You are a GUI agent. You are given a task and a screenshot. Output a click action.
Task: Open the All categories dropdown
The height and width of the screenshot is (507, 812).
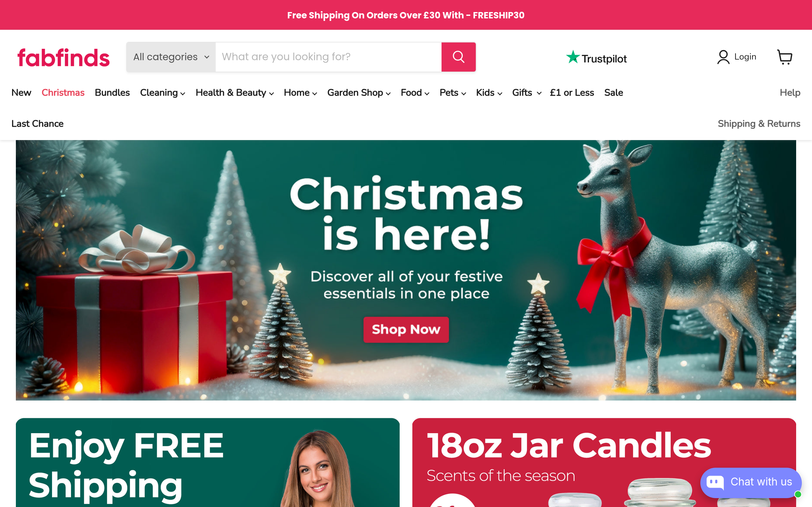pyautogui.click(x=171, y=57)
